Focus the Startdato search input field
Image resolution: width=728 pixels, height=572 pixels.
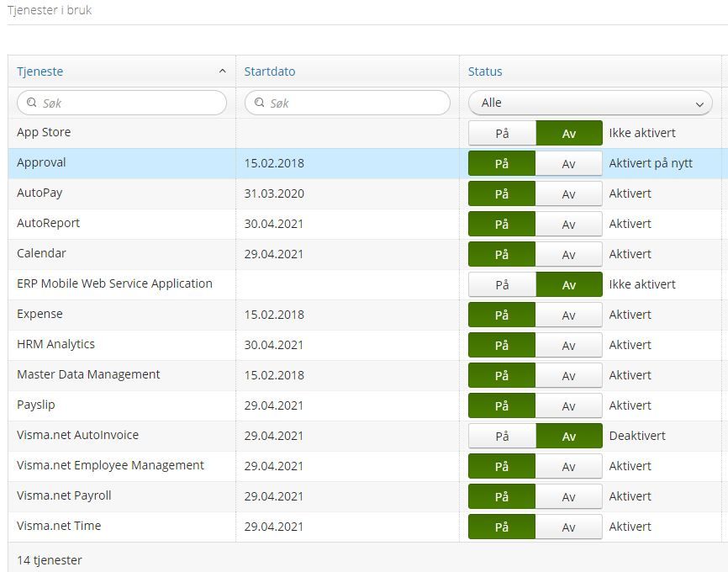pos(347,103)
